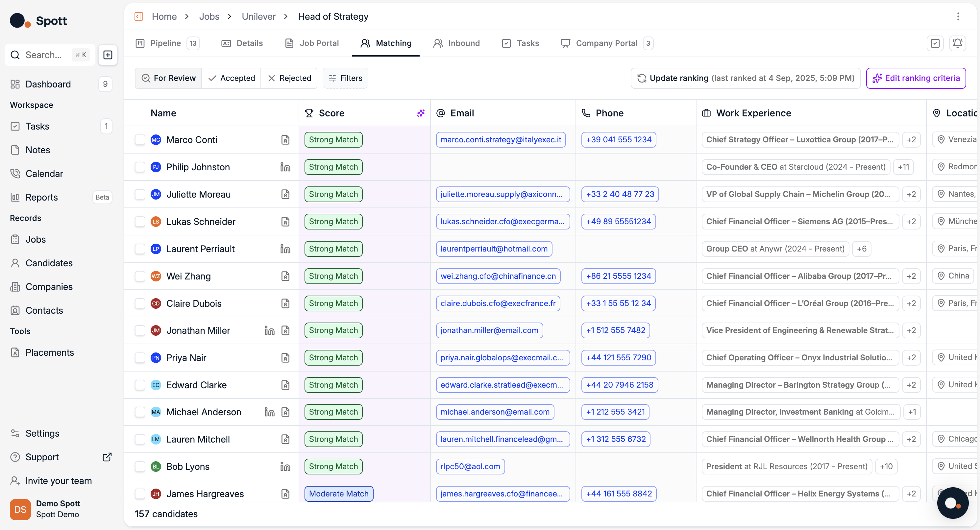Switch to the Company Portal tab
980x530 pixels.
(606, 43)
